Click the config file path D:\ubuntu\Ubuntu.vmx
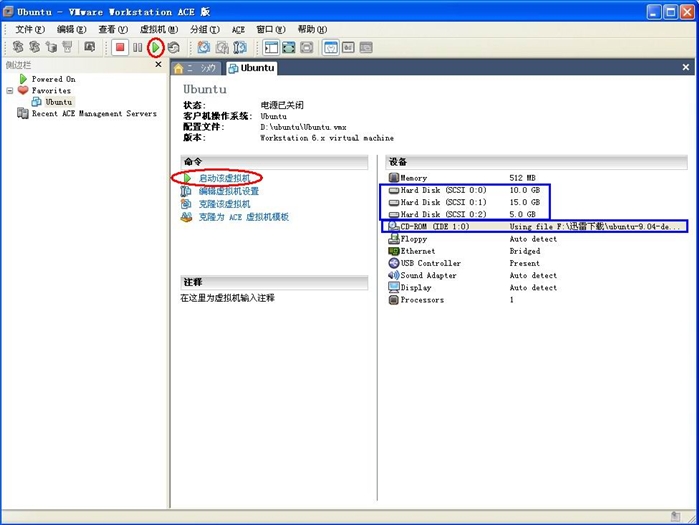Screen dimensions: 699x525 303,127
